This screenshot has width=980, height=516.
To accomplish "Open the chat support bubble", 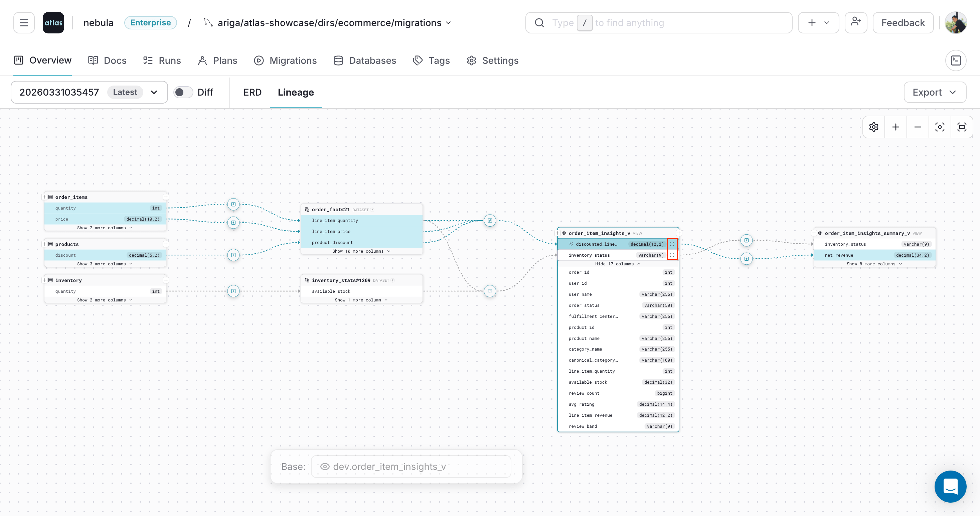I will tap(951, 487).
